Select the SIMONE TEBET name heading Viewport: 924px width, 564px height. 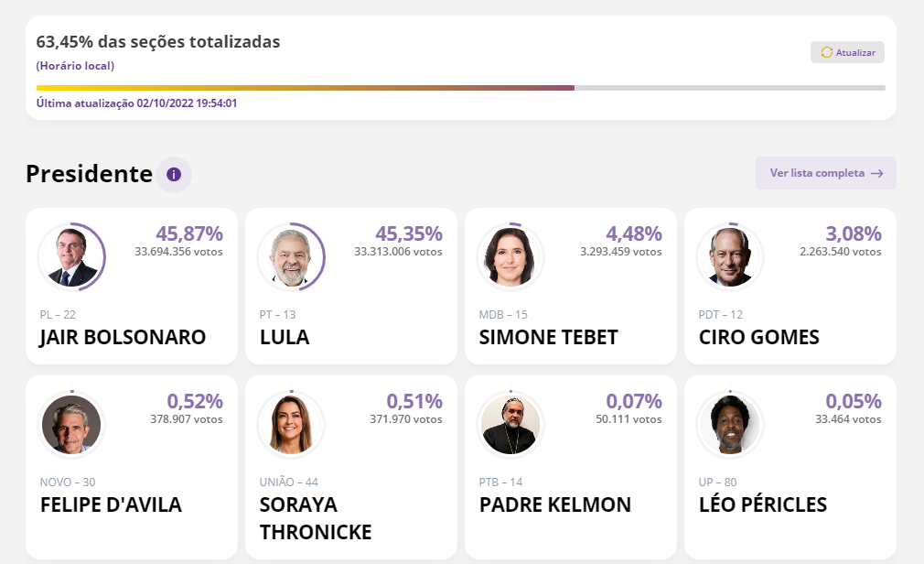[x=548, y=337]
